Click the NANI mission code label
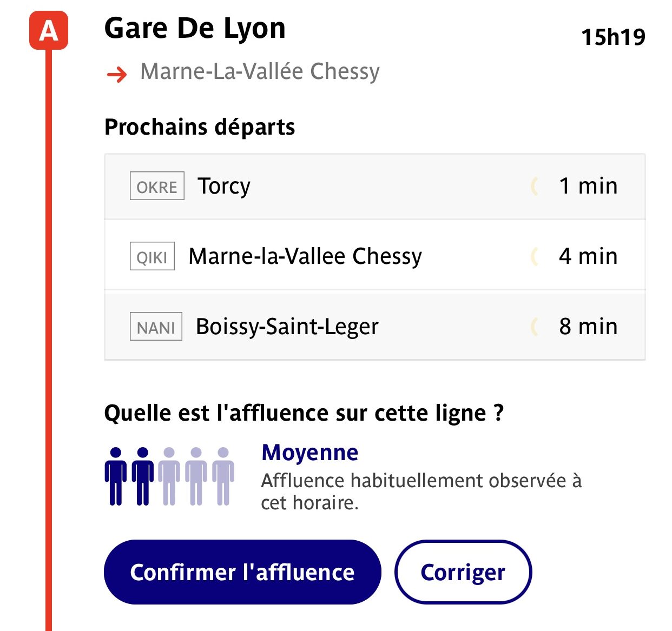The width and height of the screenshot is (672, 631). click(155, 327)
